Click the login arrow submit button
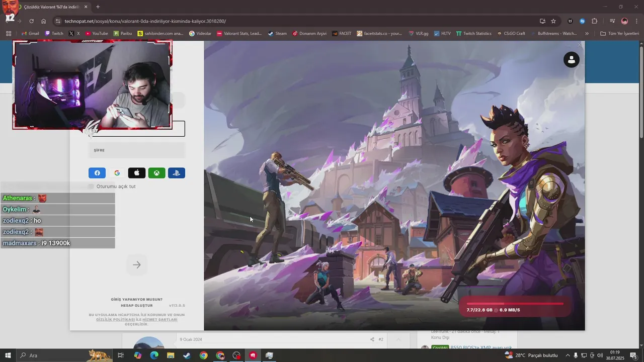 [136, 265]
